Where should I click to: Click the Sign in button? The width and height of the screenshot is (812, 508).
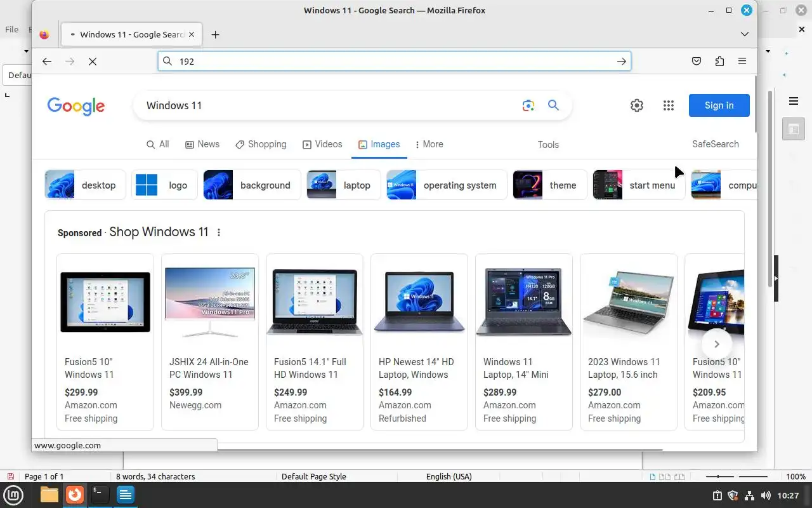pos(719,105)
